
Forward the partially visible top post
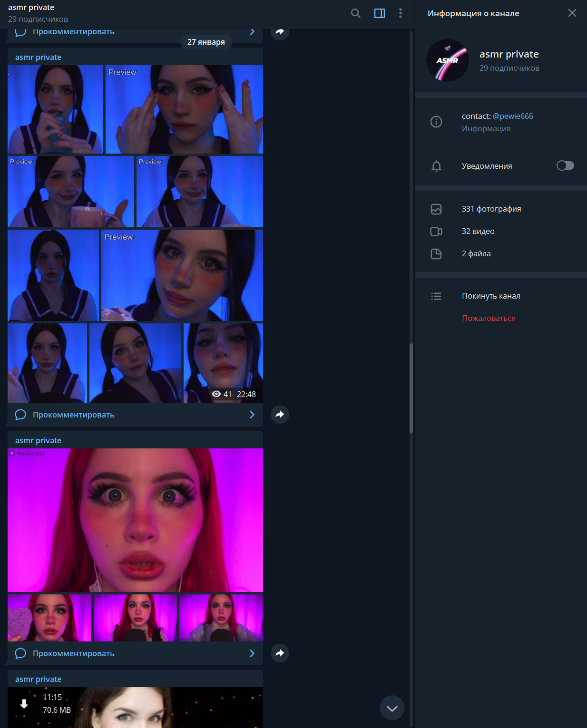pyautogui.click(x=280, y=32)
